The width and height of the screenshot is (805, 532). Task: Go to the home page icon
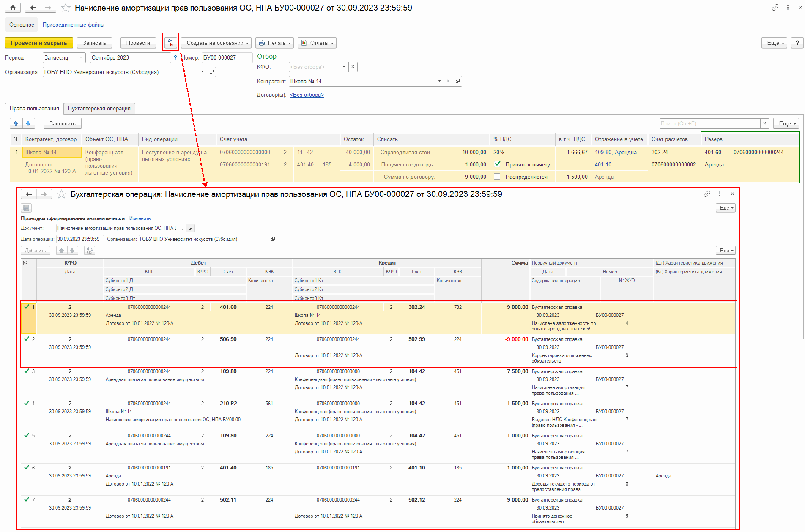coord(13,8)
